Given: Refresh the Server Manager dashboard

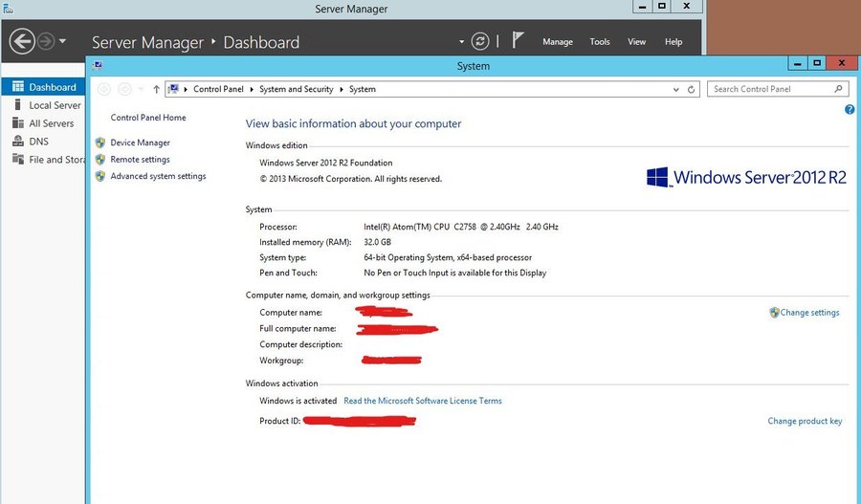Looking at the screenshot, I should (480, 41).
